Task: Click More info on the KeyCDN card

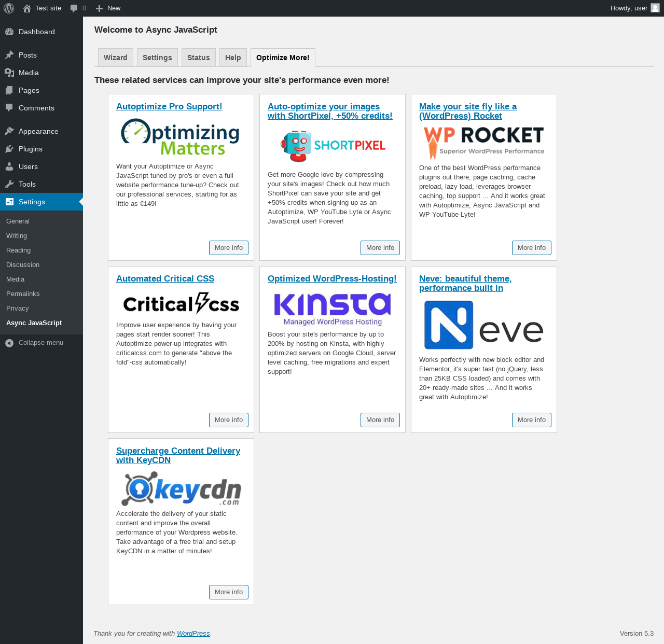Action: click(x=229, y=592)
